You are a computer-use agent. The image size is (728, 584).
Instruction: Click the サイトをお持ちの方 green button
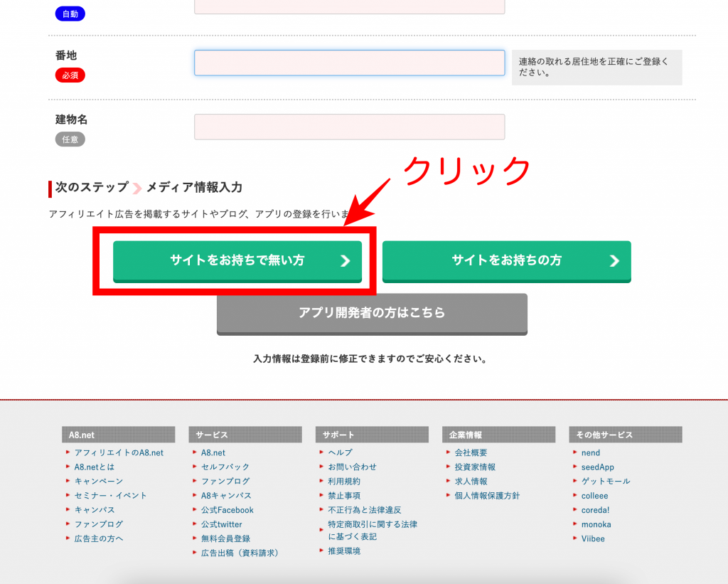click(506, 261)
